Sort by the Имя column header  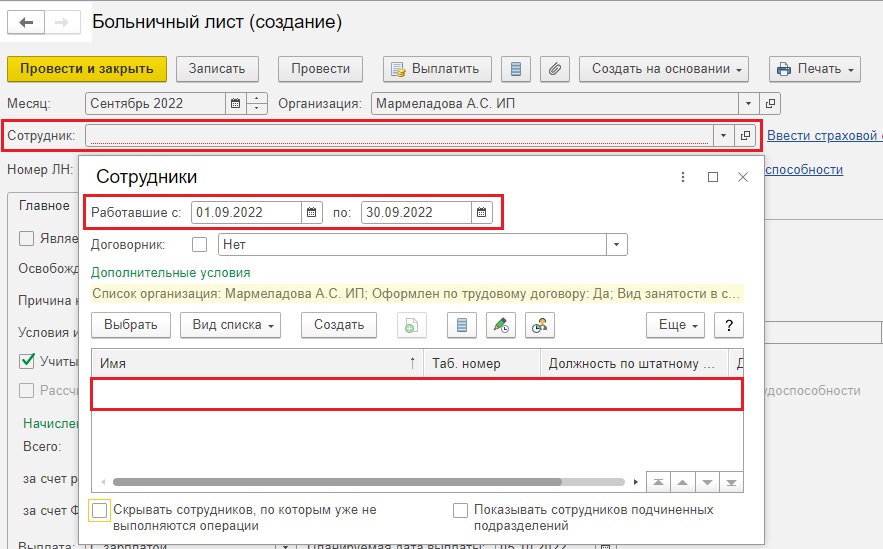click(257, 364)
